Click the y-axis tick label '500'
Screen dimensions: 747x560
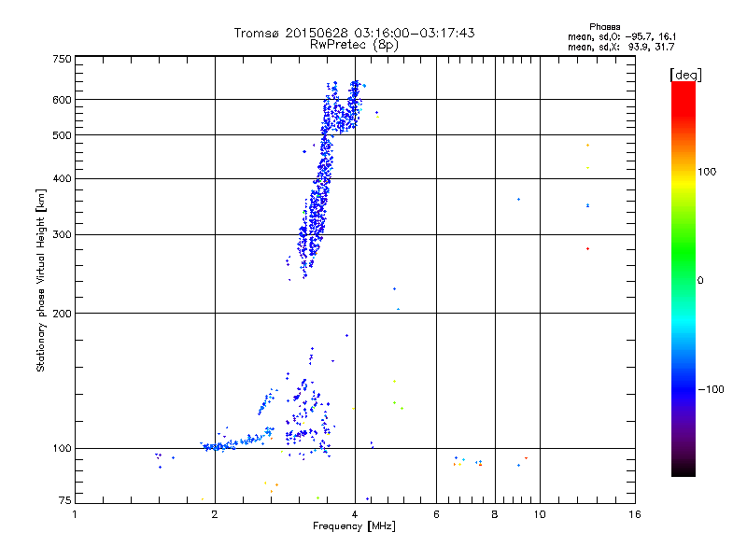click(x=62, y=135)
